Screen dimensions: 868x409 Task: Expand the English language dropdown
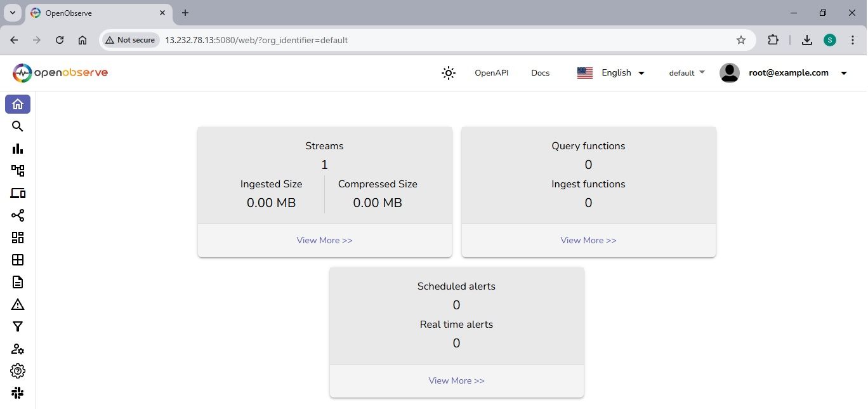pyautogui.click(x=610, y=73)
